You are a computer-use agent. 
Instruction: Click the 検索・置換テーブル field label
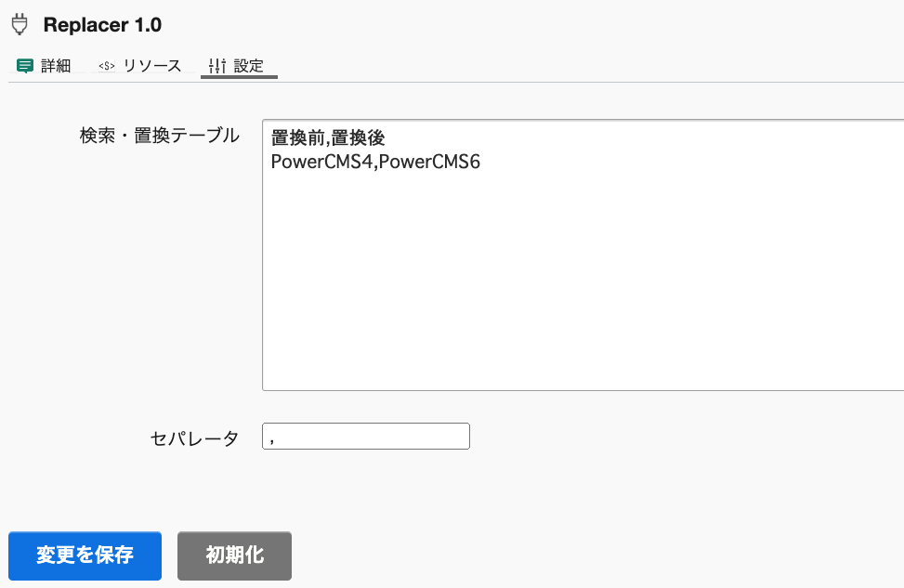[159, 136]
